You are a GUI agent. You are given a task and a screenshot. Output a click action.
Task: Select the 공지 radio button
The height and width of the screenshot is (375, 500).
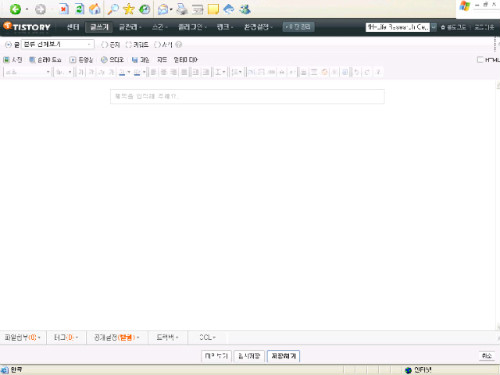(105, 44)
